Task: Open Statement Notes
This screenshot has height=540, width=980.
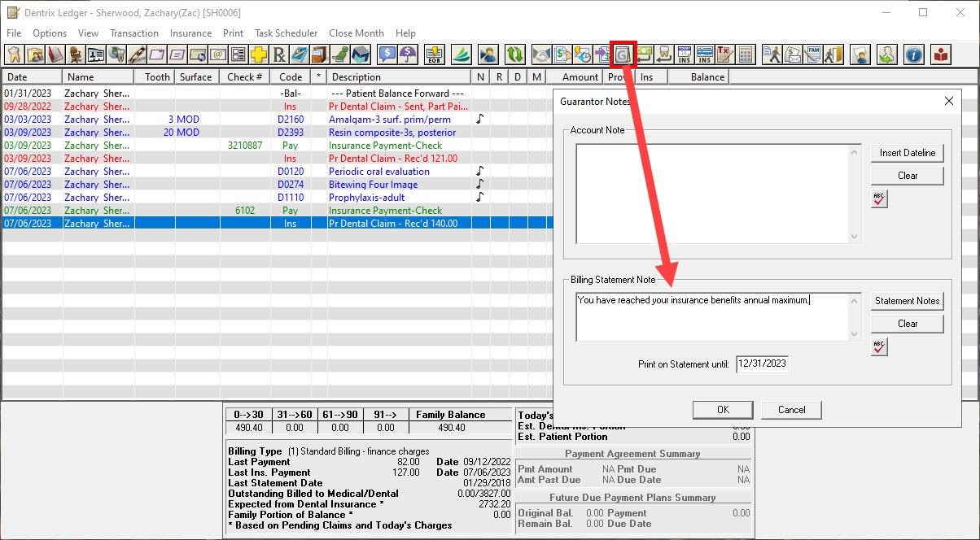Action: 907,301
